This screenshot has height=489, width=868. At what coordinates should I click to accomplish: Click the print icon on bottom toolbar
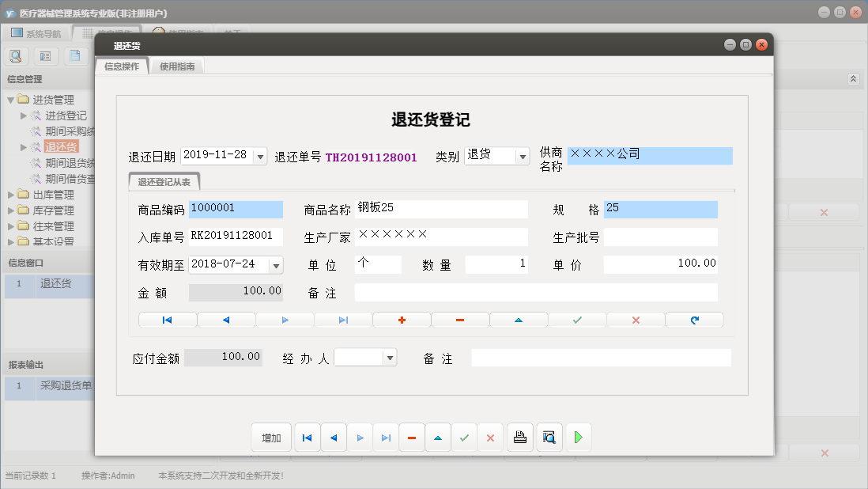point(520,437)
